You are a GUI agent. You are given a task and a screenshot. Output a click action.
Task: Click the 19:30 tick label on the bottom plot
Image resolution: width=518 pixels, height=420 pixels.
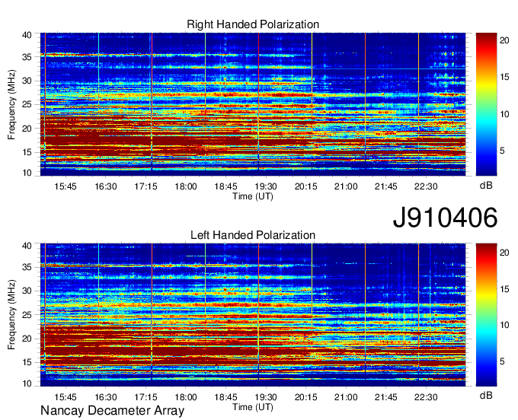point(266,397)
